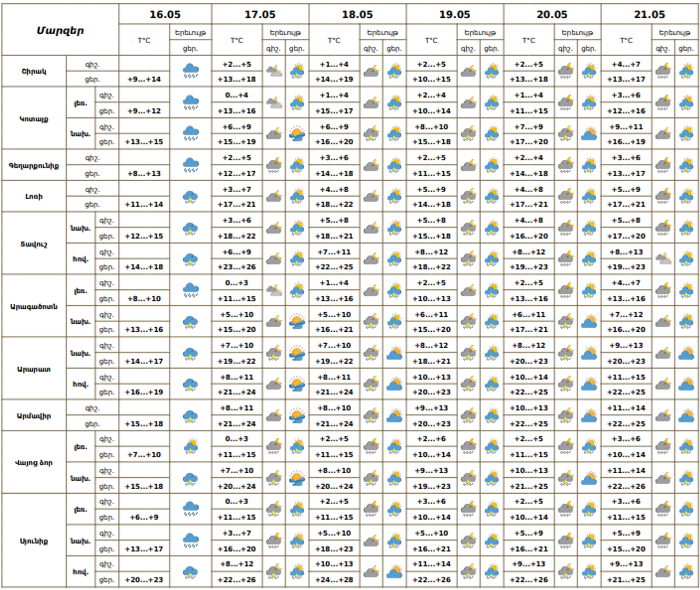The width and height of the screenshot is (700, 590).
Task: Click Վայոց ձոր լեռ. 16.05 sun-storm icon
Action: [191, 447]
